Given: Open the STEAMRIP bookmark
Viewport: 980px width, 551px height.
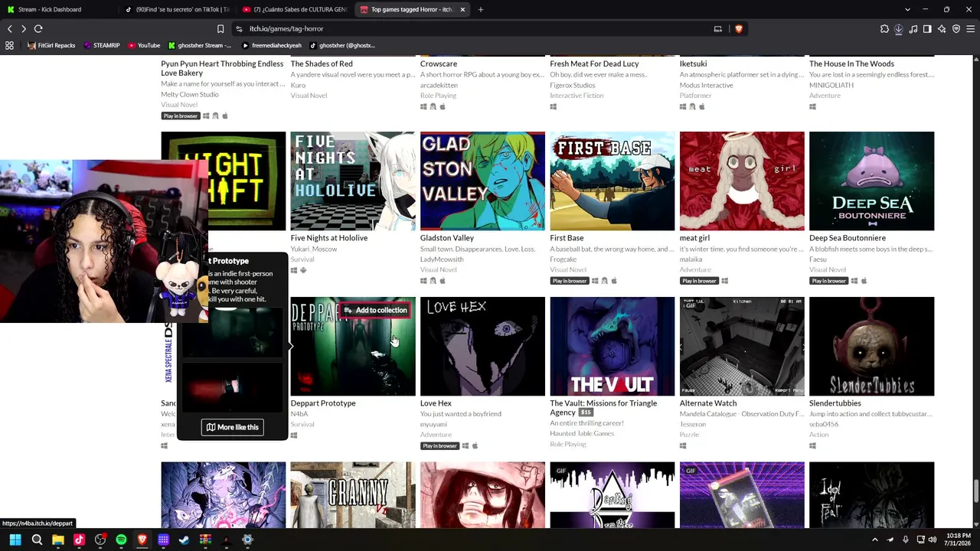Looking at the screenshot, I should coord(101,45).
